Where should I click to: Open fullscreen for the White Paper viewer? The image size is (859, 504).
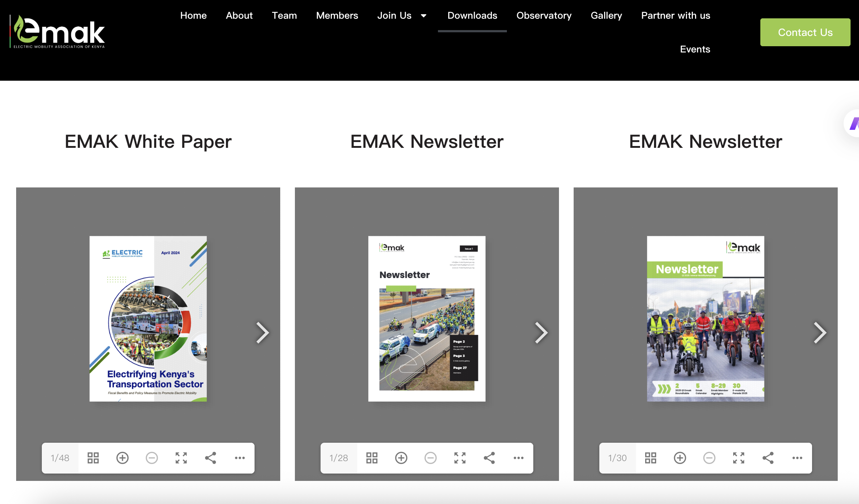click(x=181, y=458)
